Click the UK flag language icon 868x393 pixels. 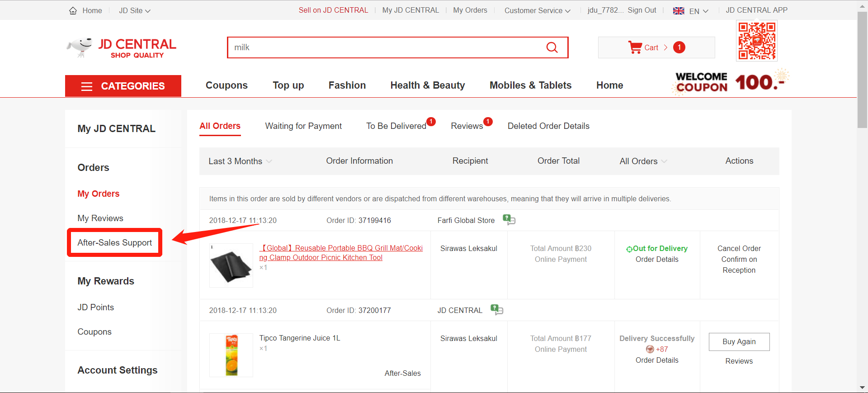tap(679, 11)
